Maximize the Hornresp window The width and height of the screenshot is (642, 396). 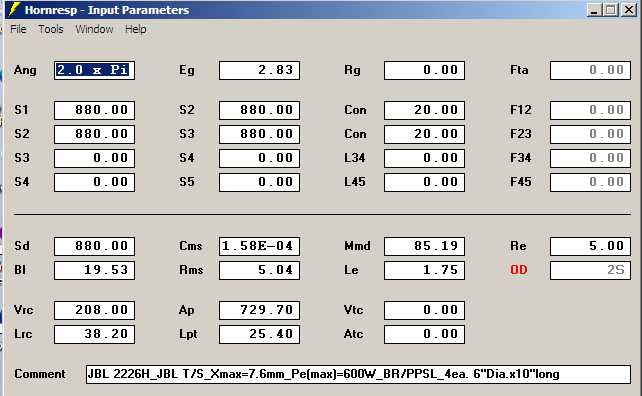[611, 10]
